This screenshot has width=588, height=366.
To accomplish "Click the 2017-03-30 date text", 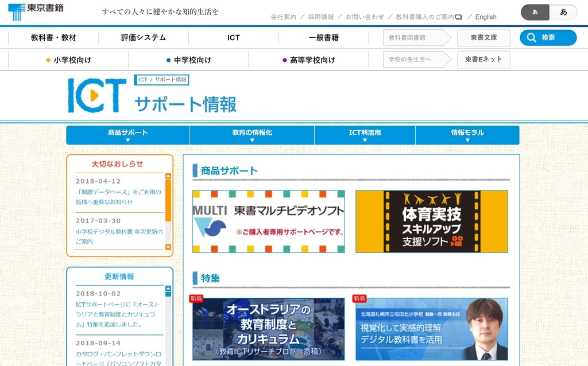I will (x=98, y=221).
